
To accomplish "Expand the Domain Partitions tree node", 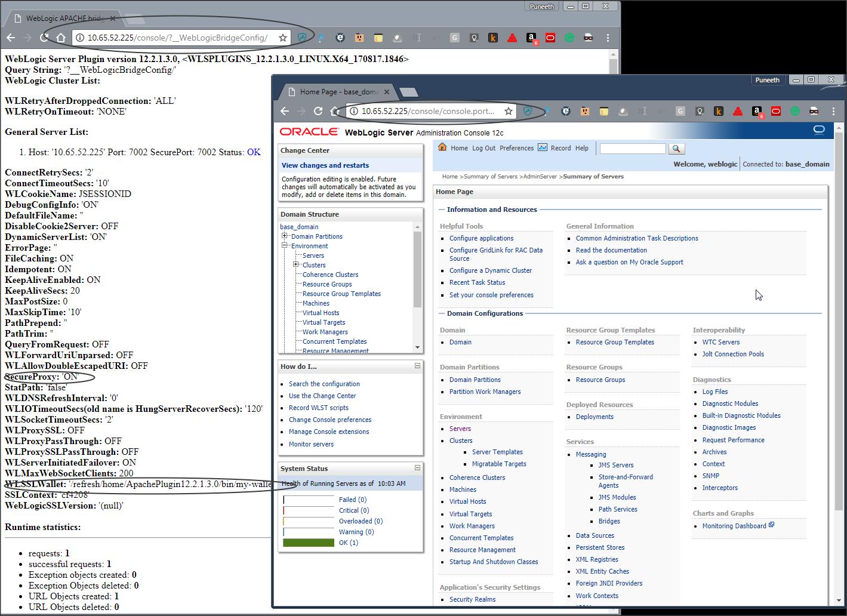I will pos(285,236).
